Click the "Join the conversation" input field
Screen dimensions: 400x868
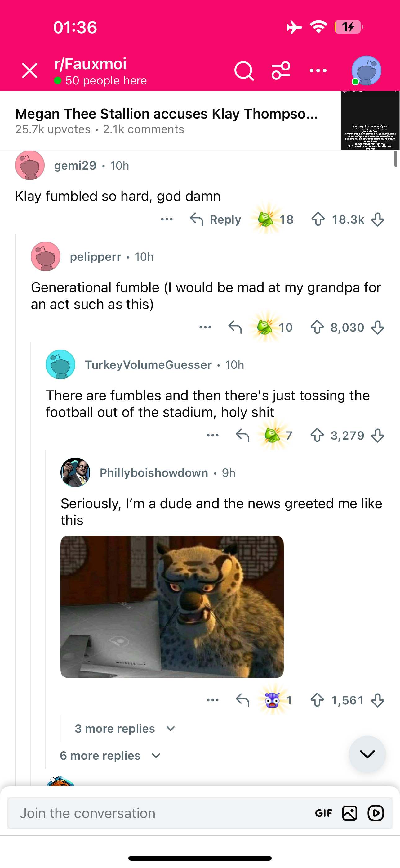coord(158,813)
